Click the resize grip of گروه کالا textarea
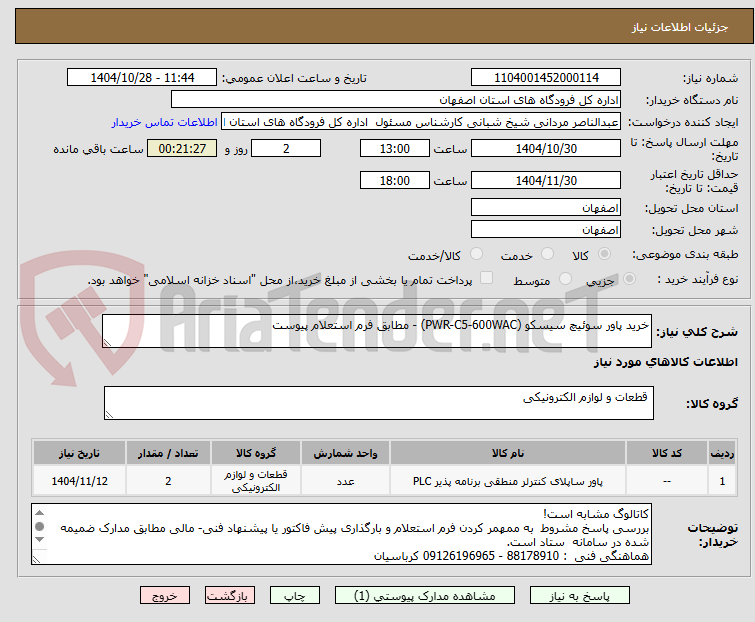This screenshot has width=755, height=622. pyautogui.click(x=109, y=415)
